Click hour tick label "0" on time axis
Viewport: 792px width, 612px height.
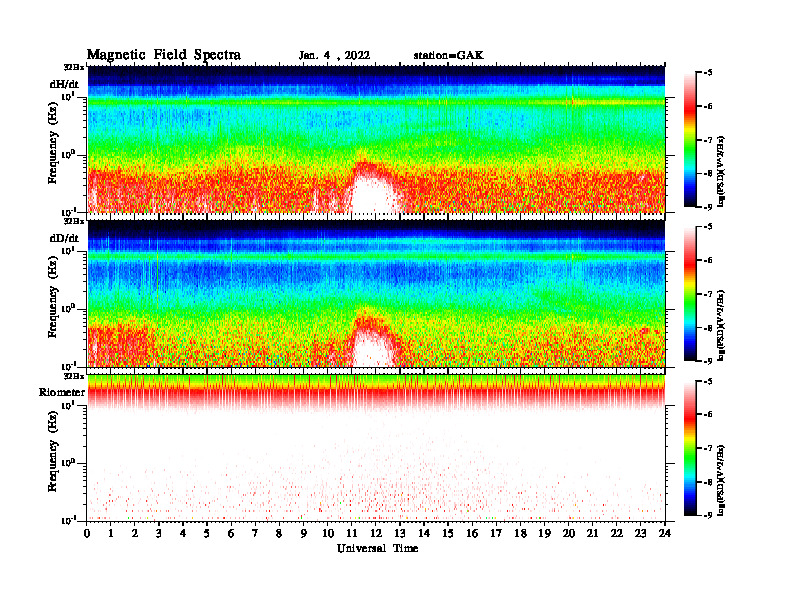[87, 534]
